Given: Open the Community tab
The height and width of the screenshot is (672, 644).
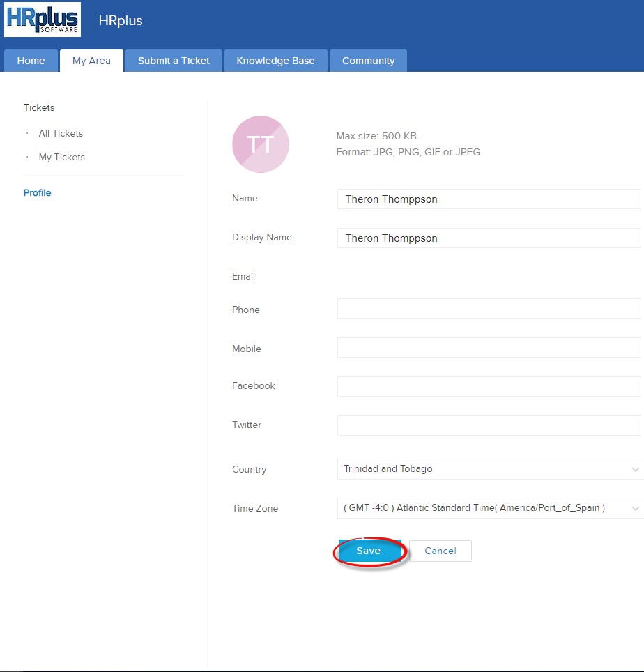Looking at the screenshot, I should pos(368,61).
